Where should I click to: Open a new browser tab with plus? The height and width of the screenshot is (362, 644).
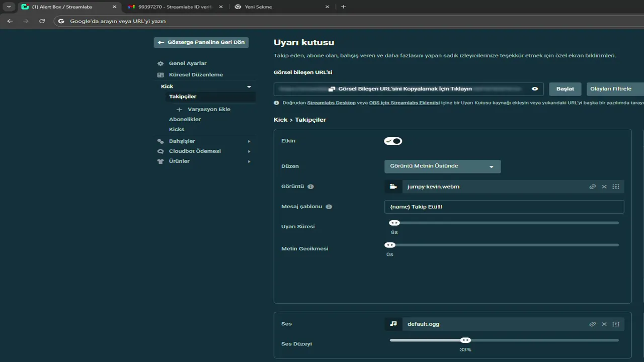tap(343, 7)
